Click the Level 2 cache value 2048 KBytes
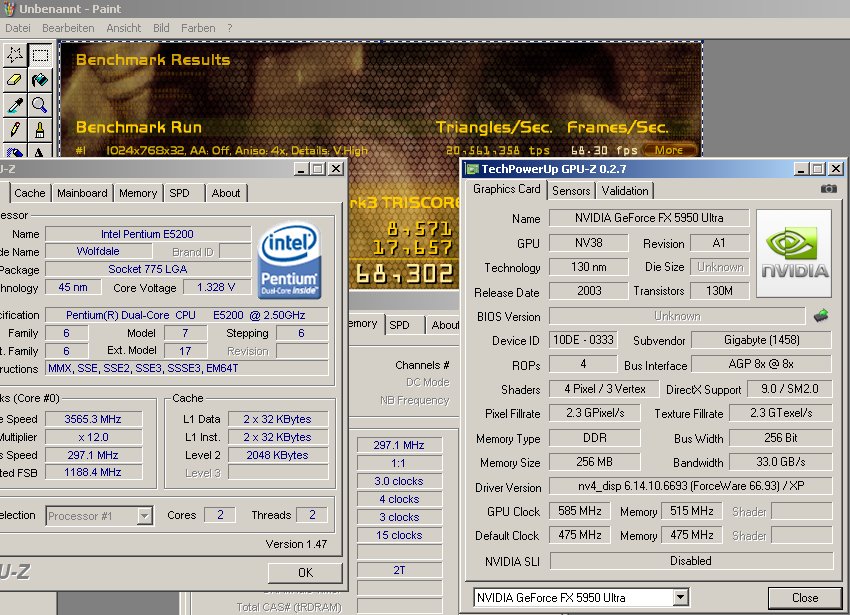Viewport: 850px width, 615px height. pyautogui.click(x=278, y=455)
